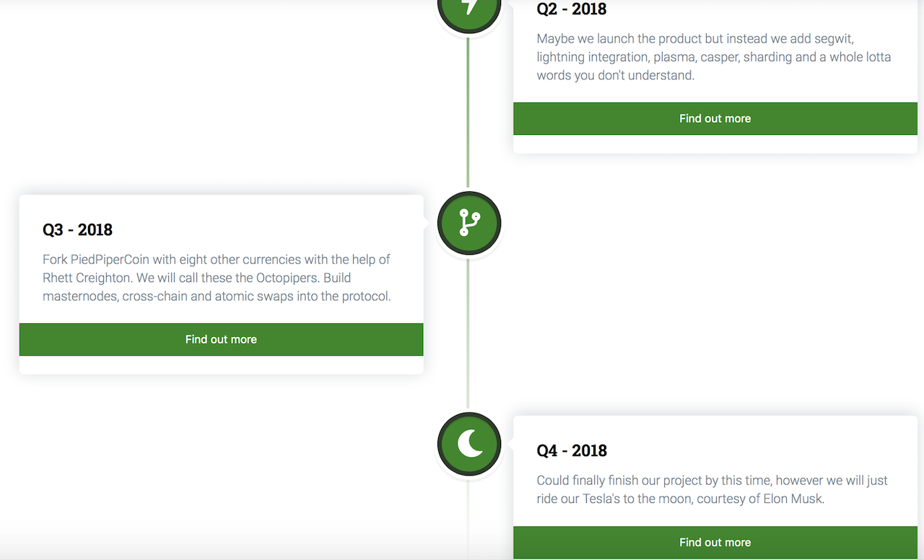The image size is (924, 560).
Task: Select the Q3 - 2018 heading
Action: [78, 230]
